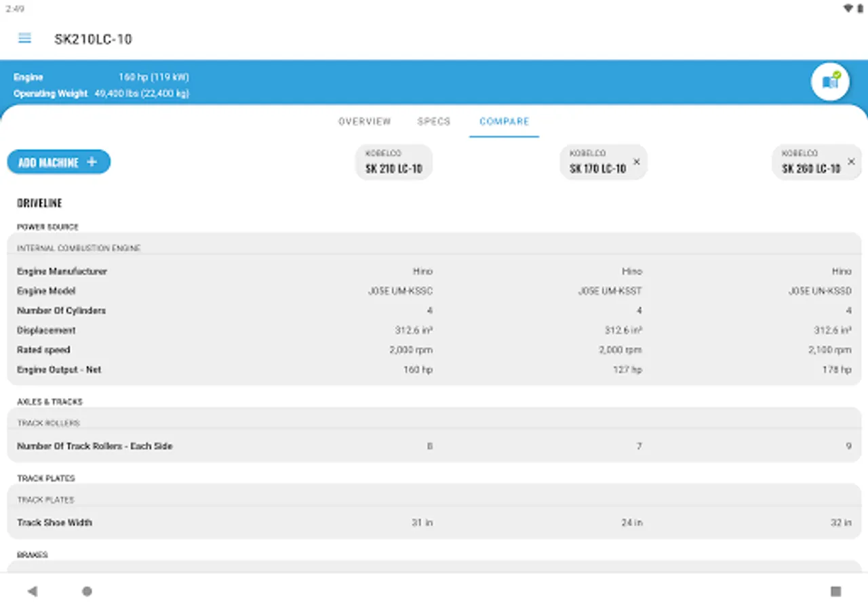Remove SK 260 LC-10 from comparison

tap(851, 162)
